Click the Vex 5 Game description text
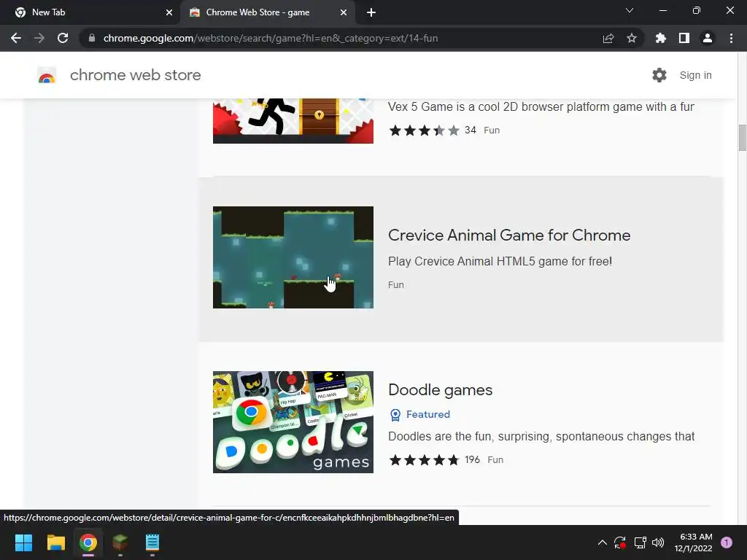 (x=541, y=106)
